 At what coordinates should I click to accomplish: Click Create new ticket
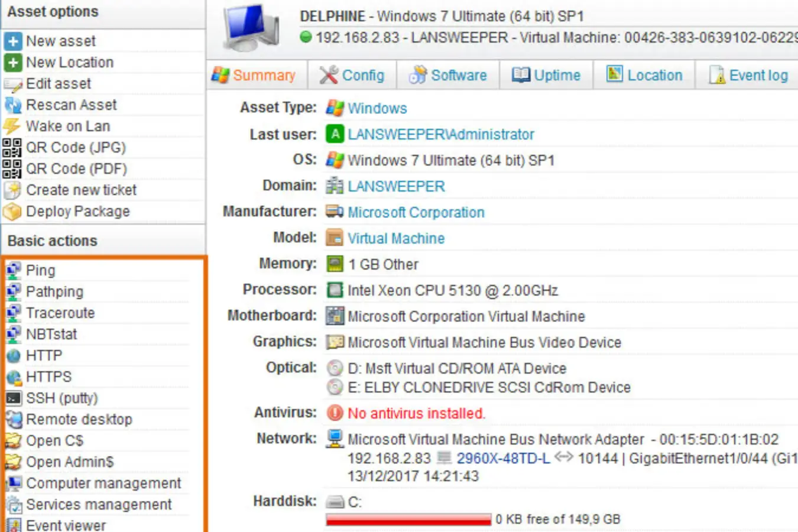coord(81,190)
